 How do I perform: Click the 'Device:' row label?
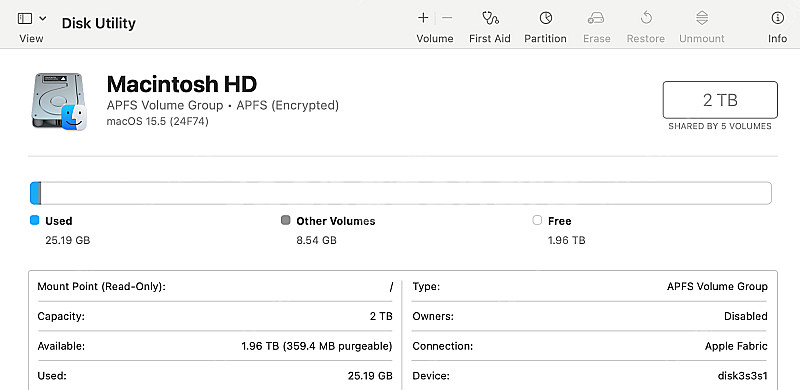pos(431,376)
